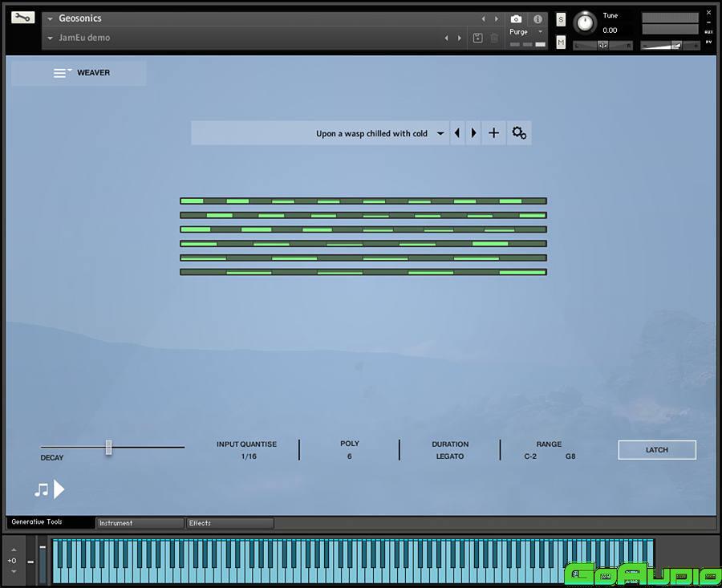The width and height of the screenshot is (722, 588).
Task: Click the sixth (bottom) sequencer lane bar
Action: pyautogui.click(x=363, y=272)
